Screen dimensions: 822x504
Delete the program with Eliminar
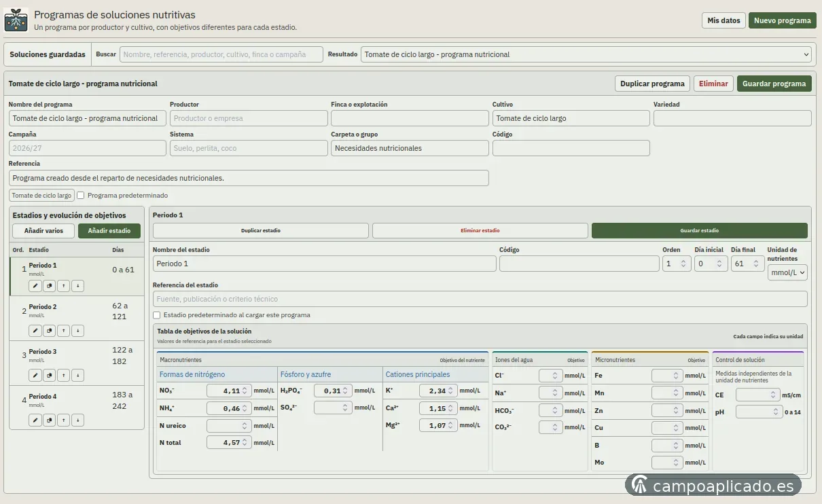[x=713, y=84]
